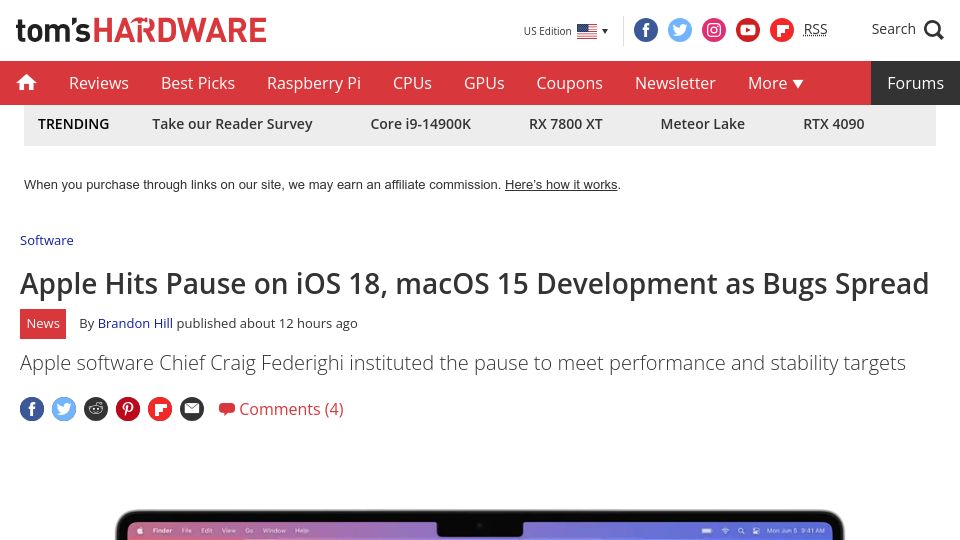
Task: Open the RSS feed link
Action: [x=815, y=29]
